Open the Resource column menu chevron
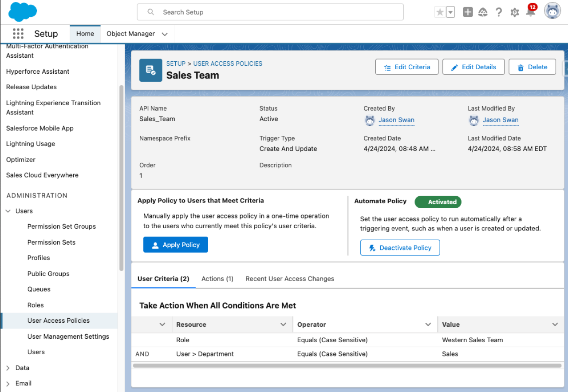 (x=283, y=325)
